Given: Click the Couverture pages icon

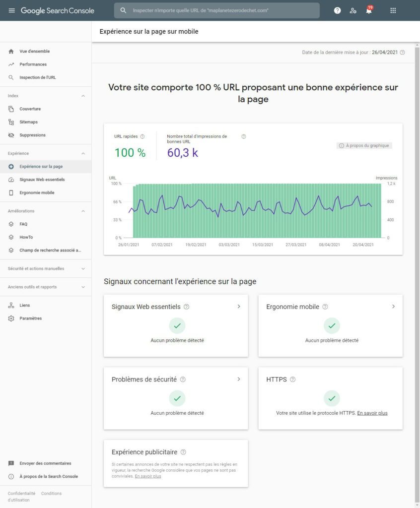Looking at the screenshot, I should 11,109.
